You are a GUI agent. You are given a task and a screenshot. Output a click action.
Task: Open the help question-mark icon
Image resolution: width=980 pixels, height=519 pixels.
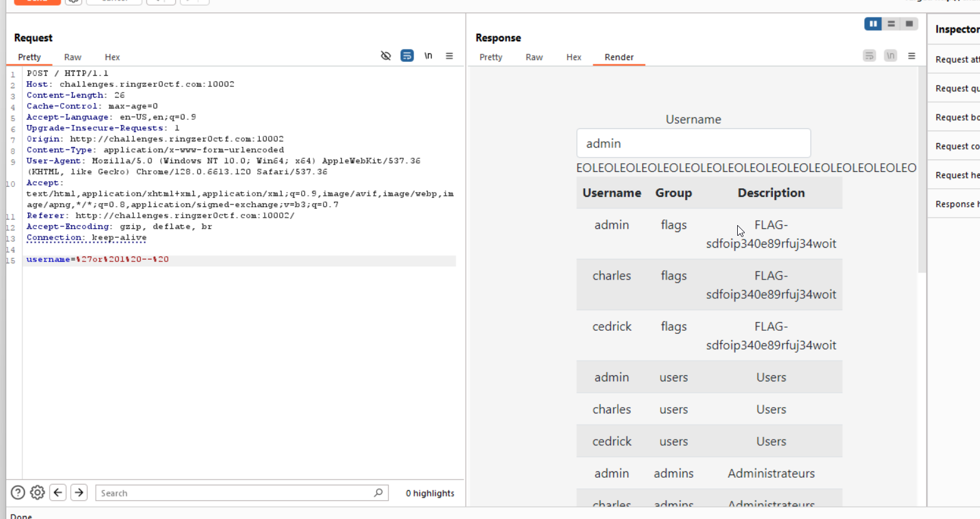click(18, 493)
